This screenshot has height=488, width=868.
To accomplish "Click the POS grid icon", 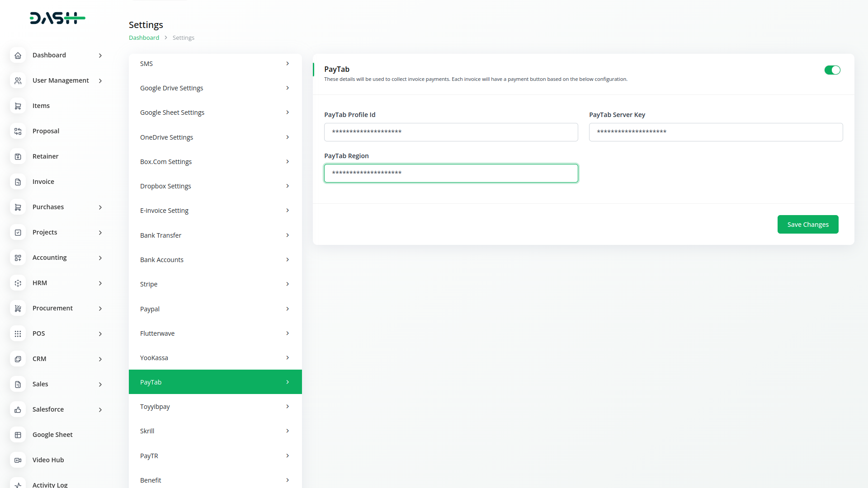I will click(18, 333).
